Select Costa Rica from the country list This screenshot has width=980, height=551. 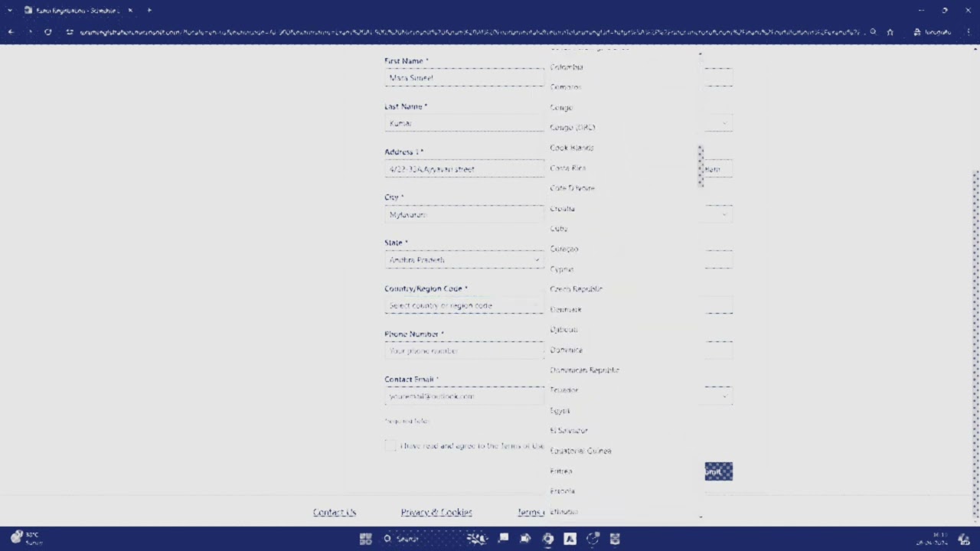click(567, 168)
